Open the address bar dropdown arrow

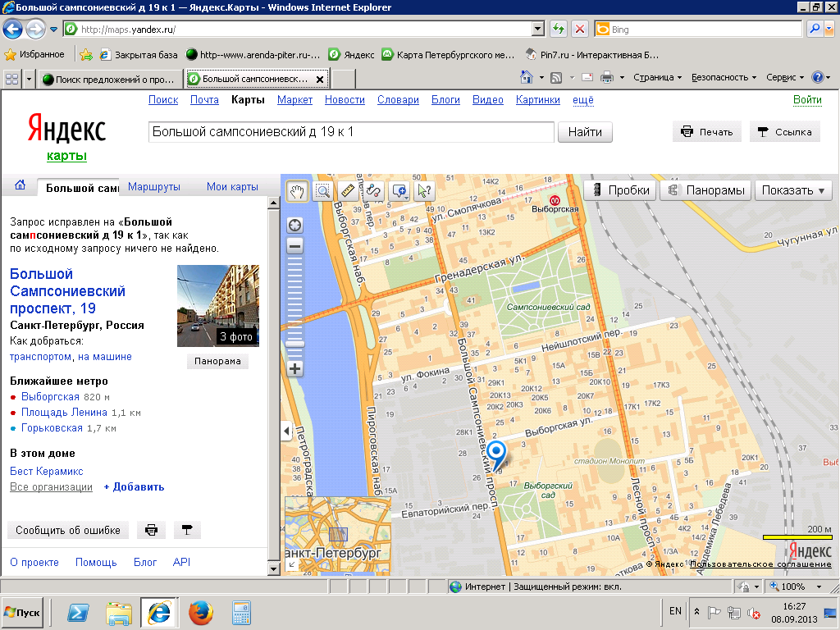coord(538,29)
